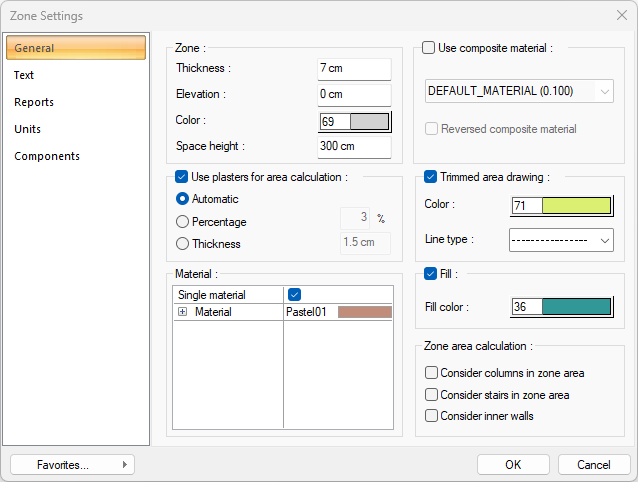Screen dimensions: 638x482
Task: Expand the Material tree row
Action: [x=183, y=312]
